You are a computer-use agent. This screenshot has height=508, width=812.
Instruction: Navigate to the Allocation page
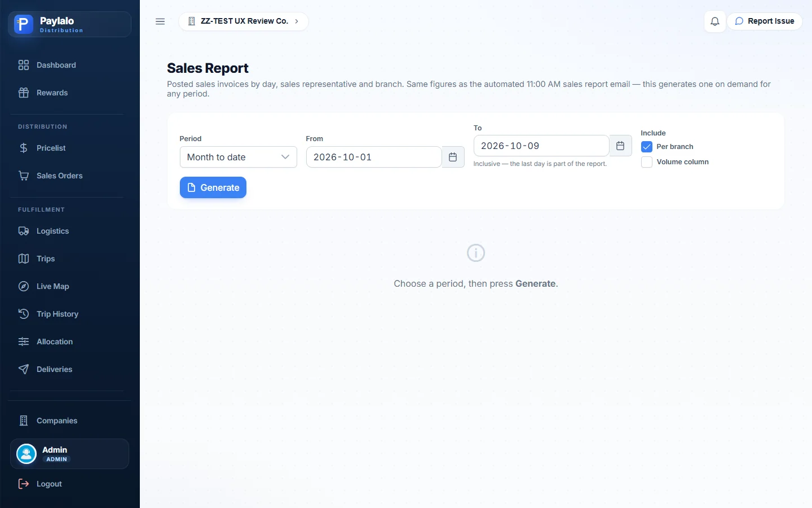55,341
